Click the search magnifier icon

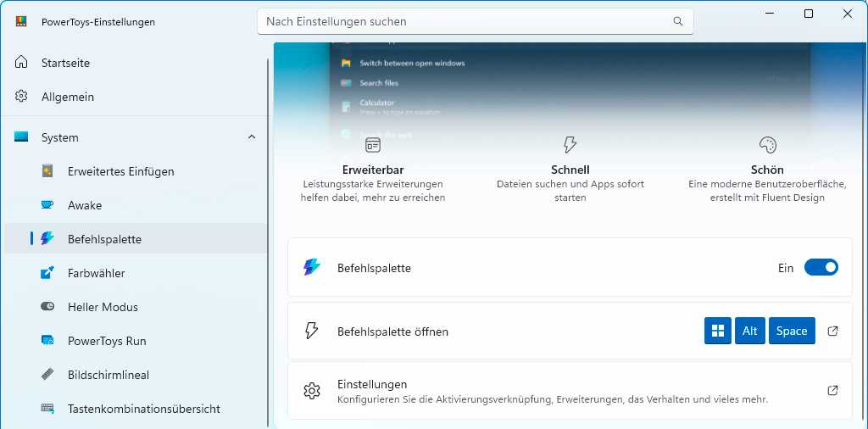(677, 21)
